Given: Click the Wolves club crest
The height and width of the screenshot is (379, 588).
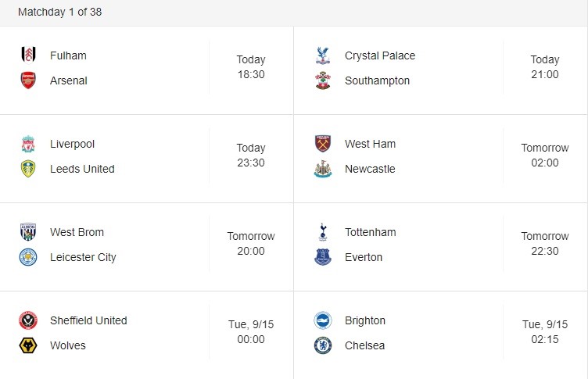Looking at the screenshot, I should point(28,345).
